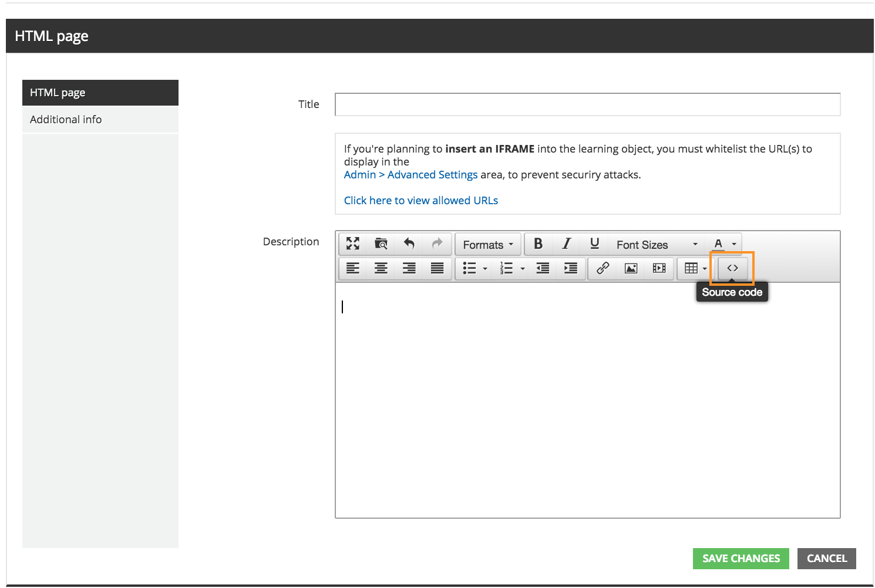Screen dimensions: 875x588
Task: Open the Formats dropdown
Action: tap(487, 245)
